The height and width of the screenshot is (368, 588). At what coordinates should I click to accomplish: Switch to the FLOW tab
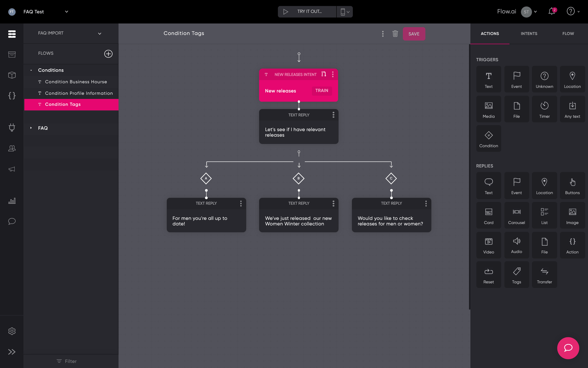pos(568,34)
